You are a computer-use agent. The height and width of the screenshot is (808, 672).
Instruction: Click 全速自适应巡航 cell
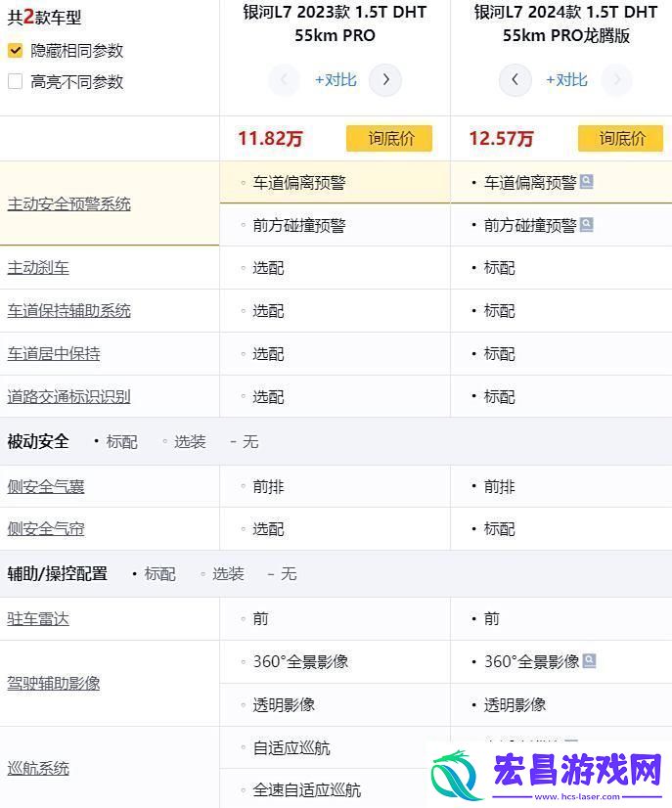tap(306, 790)
